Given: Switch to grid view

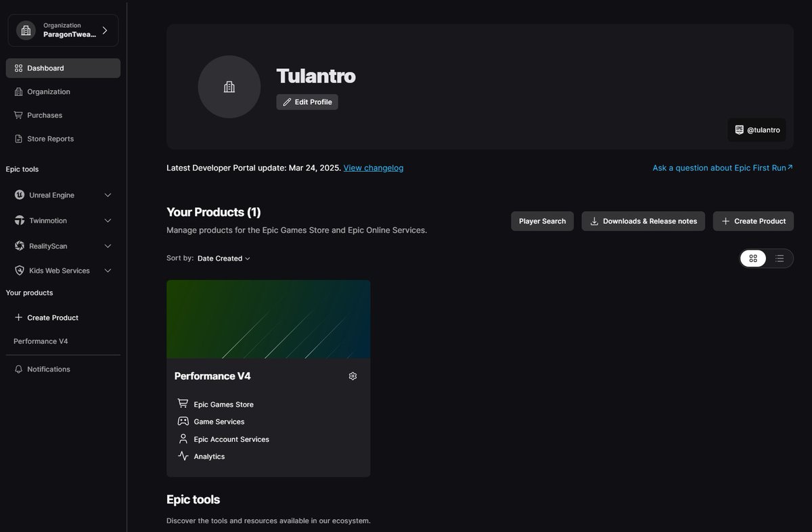Looking at the screenshot, I should tap(753, 259).
